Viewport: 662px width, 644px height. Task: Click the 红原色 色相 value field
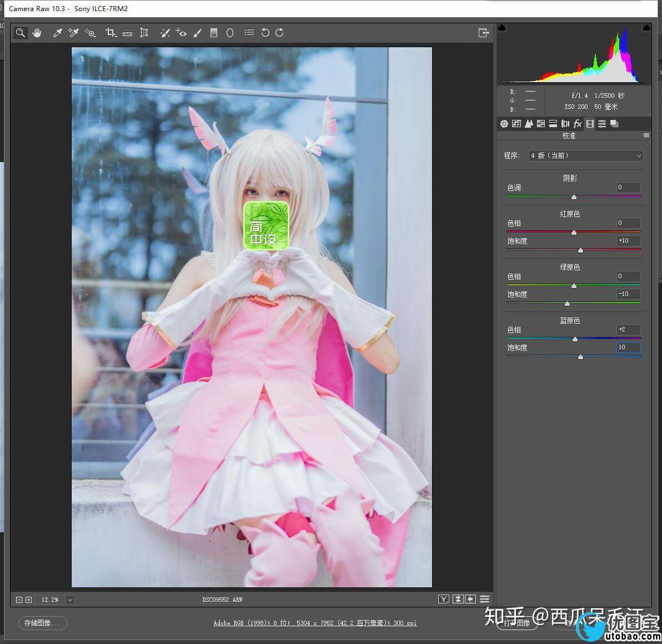coord(628,223)
